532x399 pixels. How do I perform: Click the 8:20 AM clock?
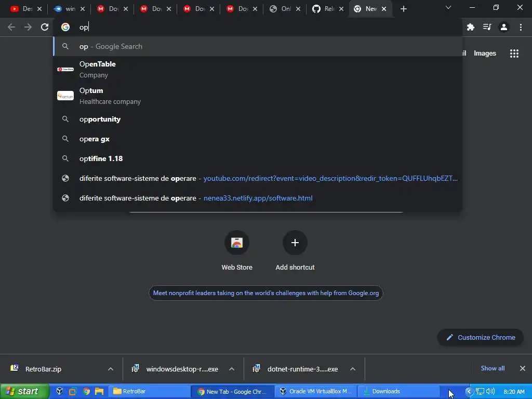coord(514,392)
